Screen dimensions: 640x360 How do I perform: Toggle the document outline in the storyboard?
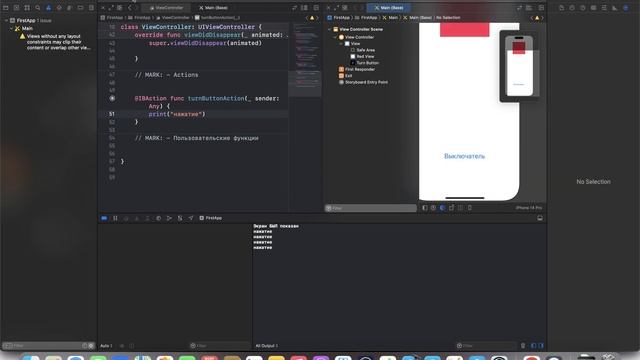pos(425,208)
